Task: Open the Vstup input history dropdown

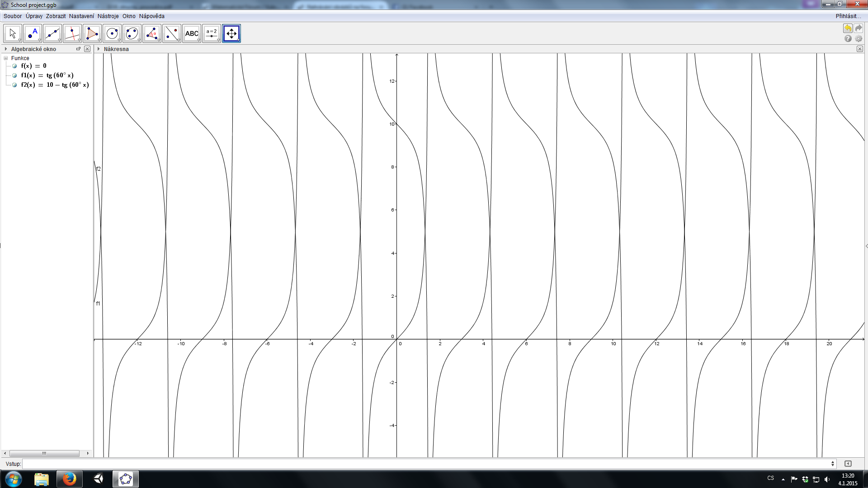Action: click(x=833, y=464)
